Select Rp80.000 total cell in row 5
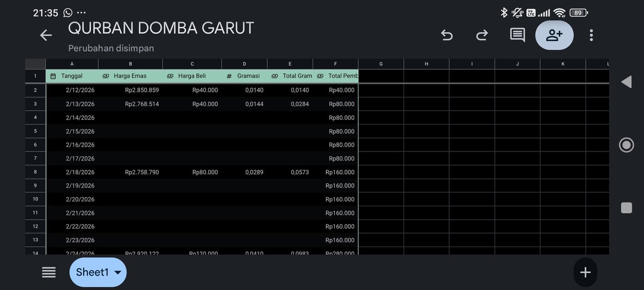This screenshot has height=290, width=644. 335,131
